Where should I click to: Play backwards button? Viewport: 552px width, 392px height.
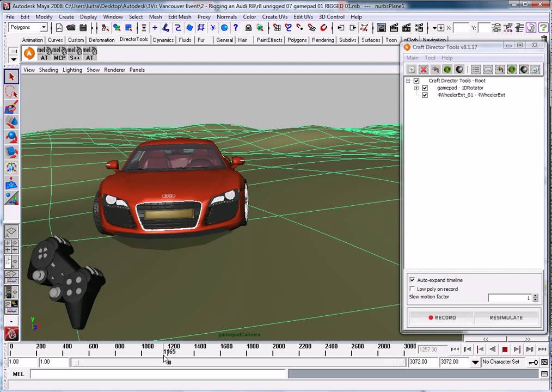point(493,350)
